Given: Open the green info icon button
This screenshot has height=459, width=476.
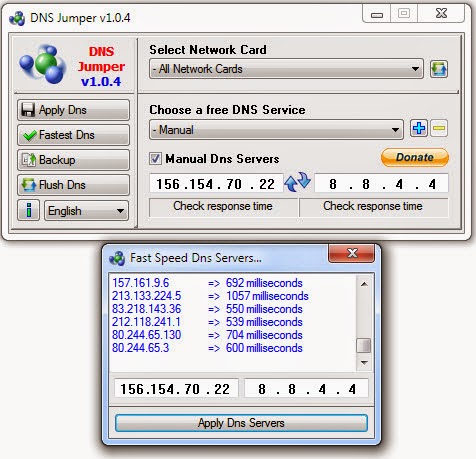Looking at the screenshot, I should [x=29, y=210].
